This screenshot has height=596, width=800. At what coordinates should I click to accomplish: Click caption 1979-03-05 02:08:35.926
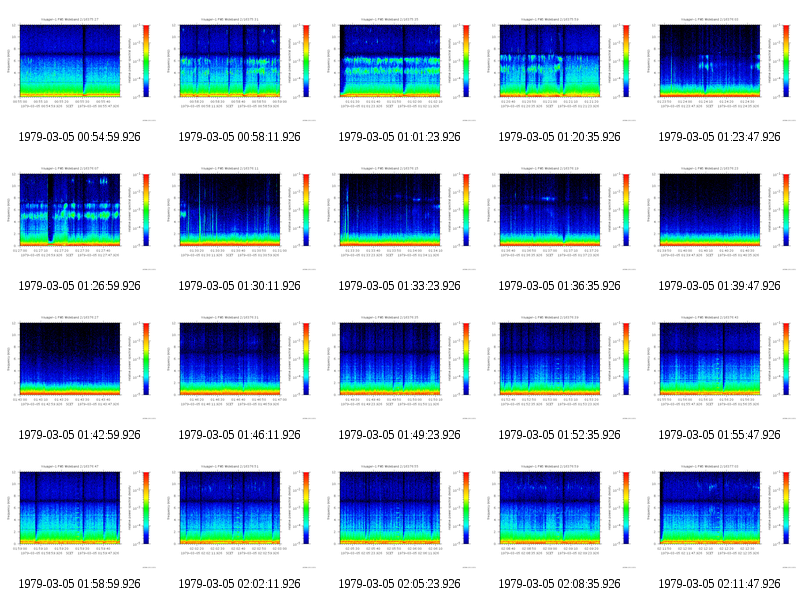(560, 584)
